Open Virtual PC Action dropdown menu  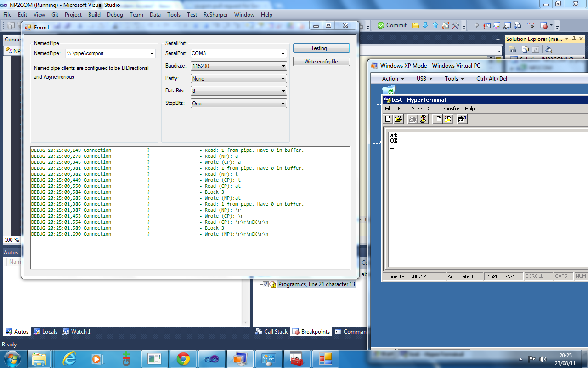tap(393, 78)
